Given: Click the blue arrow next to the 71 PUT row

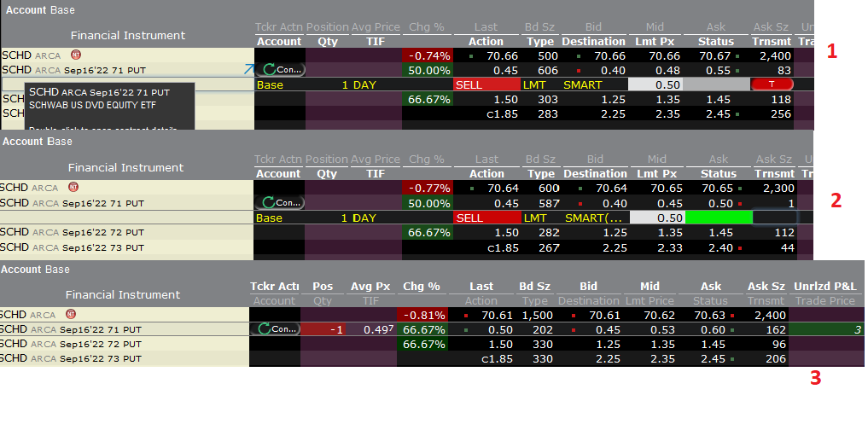Looking at the screenshot, I should tap(248, 69).
